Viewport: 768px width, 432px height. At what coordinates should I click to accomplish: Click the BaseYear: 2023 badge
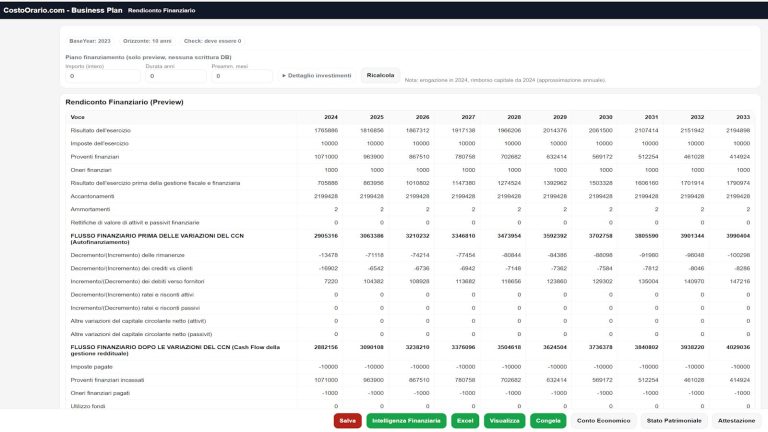click(x=89, y=41)
